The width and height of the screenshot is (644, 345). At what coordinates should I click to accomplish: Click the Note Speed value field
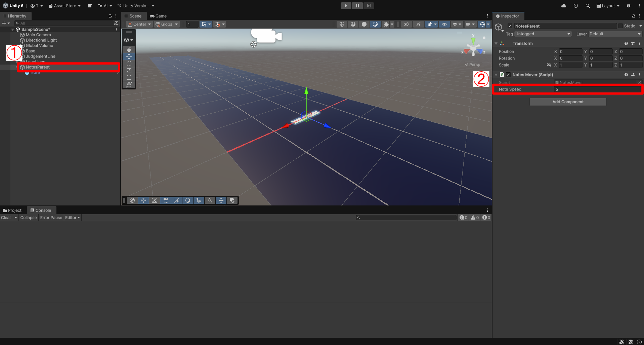597,89
